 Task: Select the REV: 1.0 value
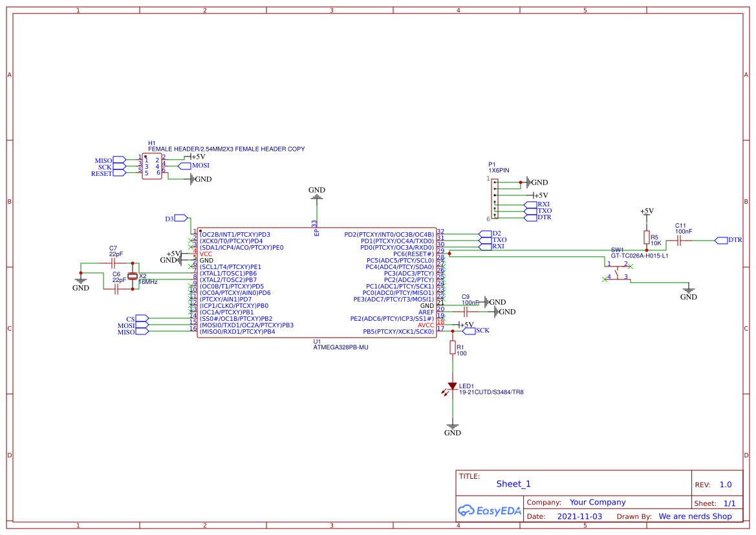coord(725,484)
